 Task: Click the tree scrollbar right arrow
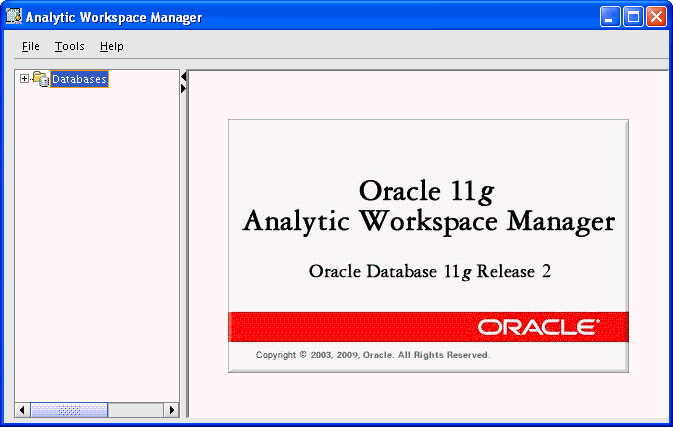point(171,410)
